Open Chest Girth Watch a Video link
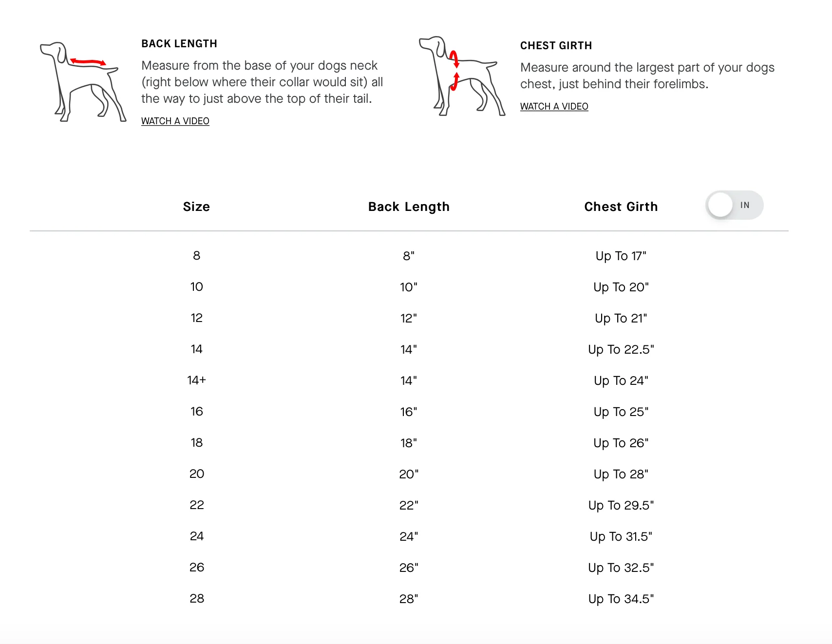Image resolution: width=832 pixels, height=644 pixels. pyautogui.click(x=554, y=106)
